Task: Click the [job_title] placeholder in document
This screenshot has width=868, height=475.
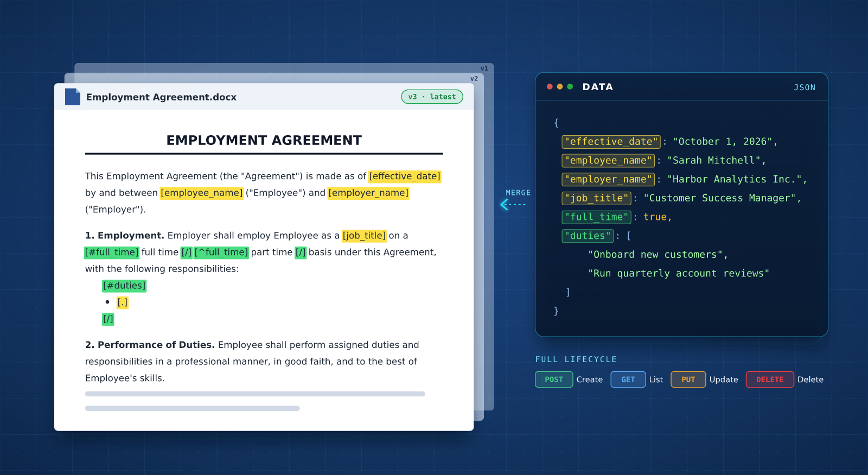Action: 364,236
